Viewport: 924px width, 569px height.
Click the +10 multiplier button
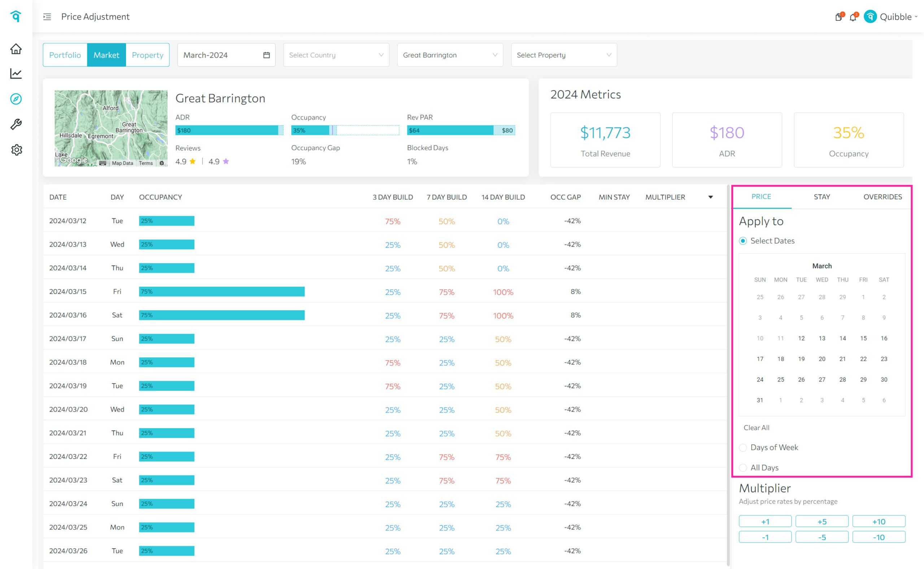coord(879,522)
